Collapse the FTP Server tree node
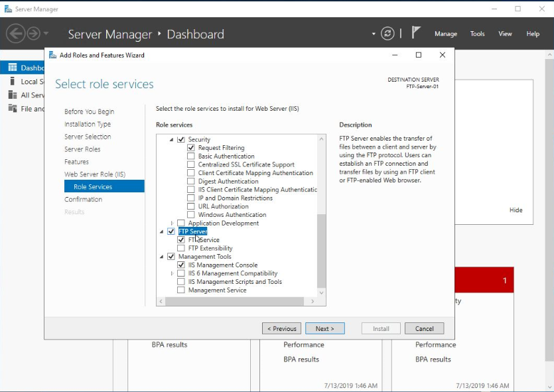Screen dimensions: 554x392 point(161,231)
